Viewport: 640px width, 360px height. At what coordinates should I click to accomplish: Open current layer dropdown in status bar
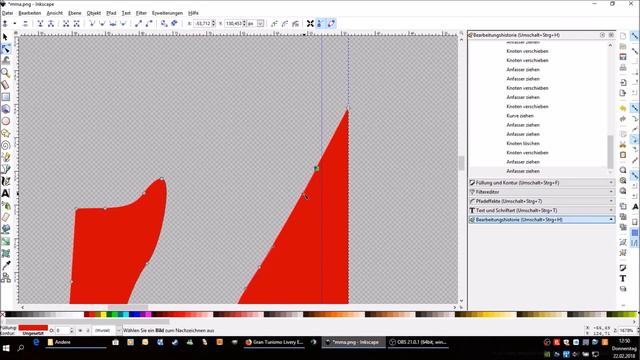pos(107,330)
